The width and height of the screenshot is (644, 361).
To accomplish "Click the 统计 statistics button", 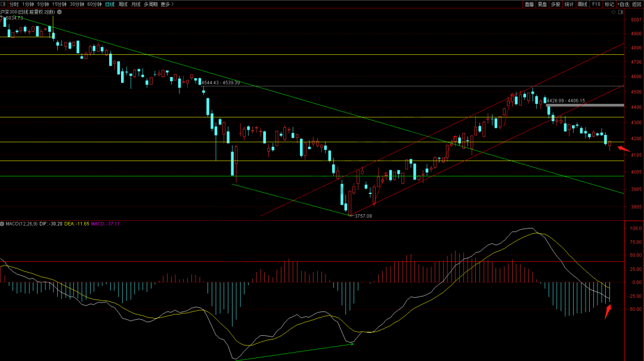I will [x=569, y=4].
